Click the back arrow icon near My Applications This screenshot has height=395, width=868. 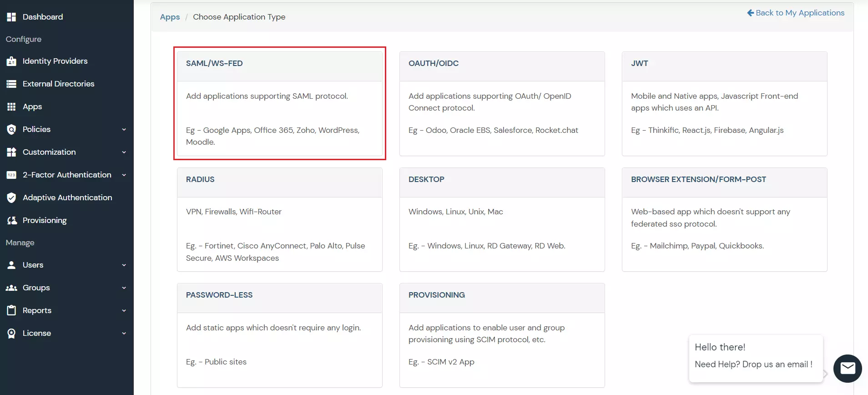coord(750,13)
